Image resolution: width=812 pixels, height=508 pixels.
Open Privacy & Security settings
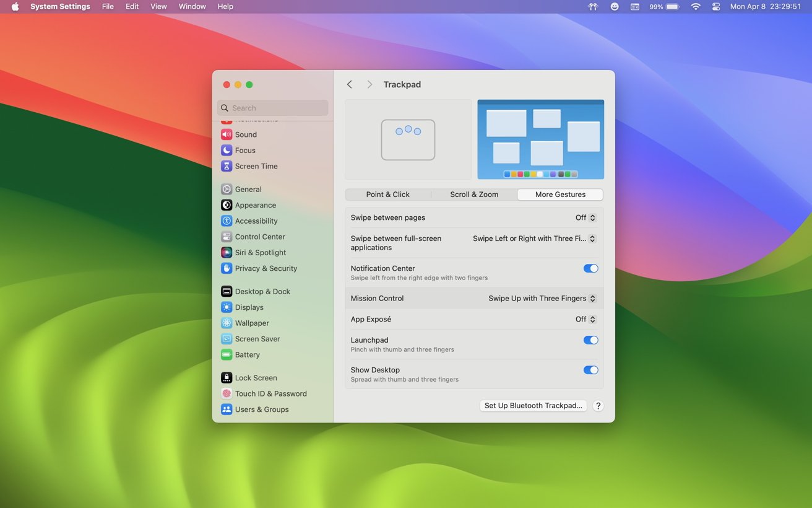(x=266, y=268)
